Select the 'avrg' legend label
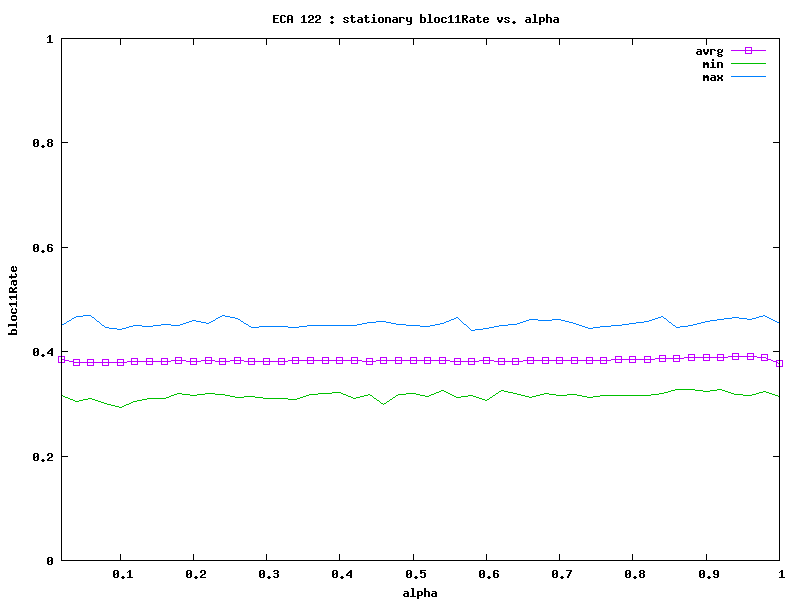This screenshot has height=600, width=800. click(x=709, y=50)
